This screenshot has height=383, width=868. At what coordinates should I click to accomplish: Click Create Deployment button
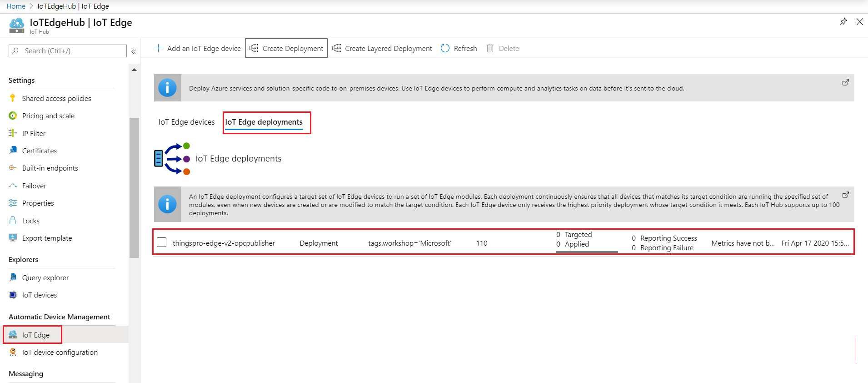pyautogui.click(x=286, y=48)
